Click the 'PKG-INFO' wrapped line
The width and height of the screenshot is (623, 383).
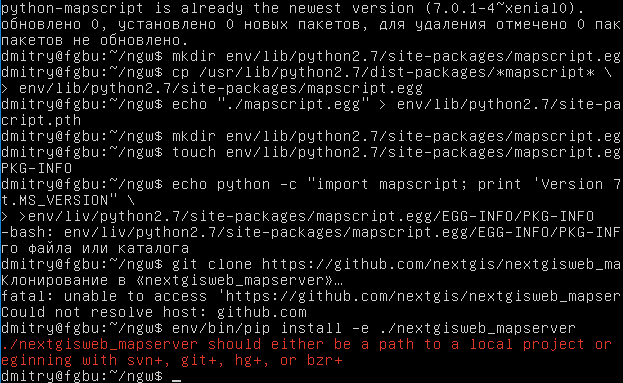[x=37, y=168]
